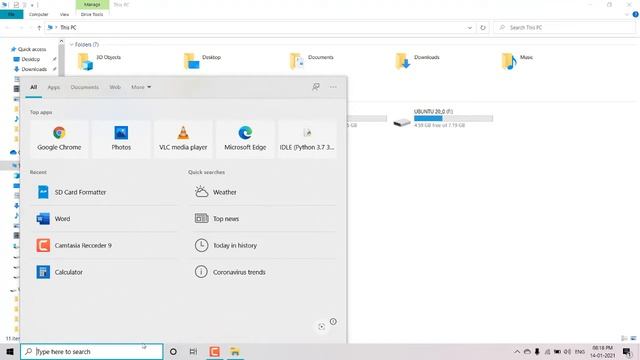Click the search feedback person icon
This screenshot has height=360, width=640.
316,87
